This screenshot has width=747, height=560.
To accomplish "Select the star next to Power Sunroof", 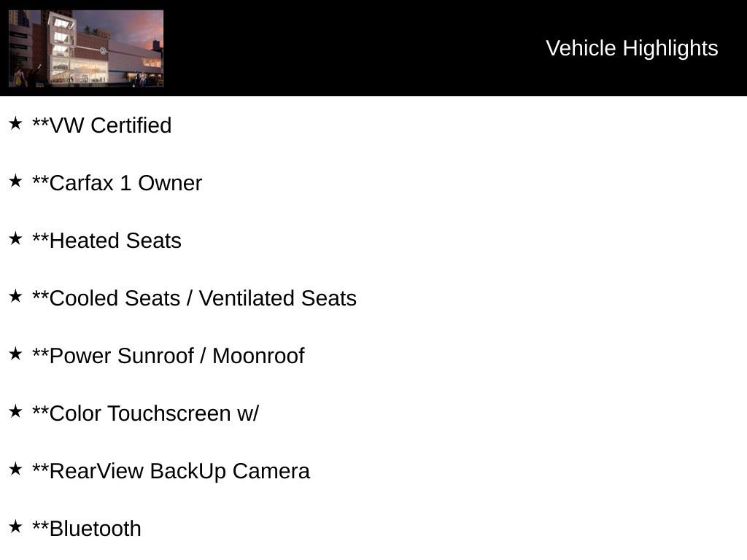I will tap(15, 354).
